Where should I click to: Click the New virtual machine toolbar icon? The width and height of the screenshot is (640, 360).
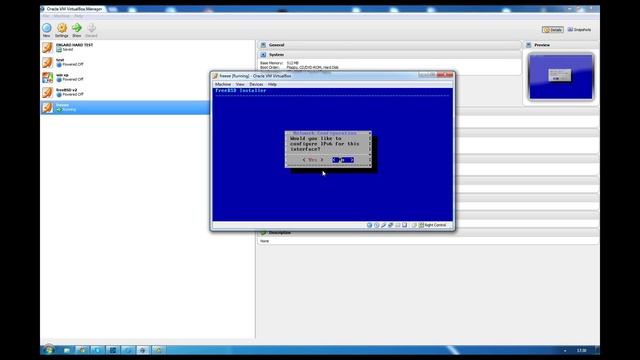tap(47, 28)
